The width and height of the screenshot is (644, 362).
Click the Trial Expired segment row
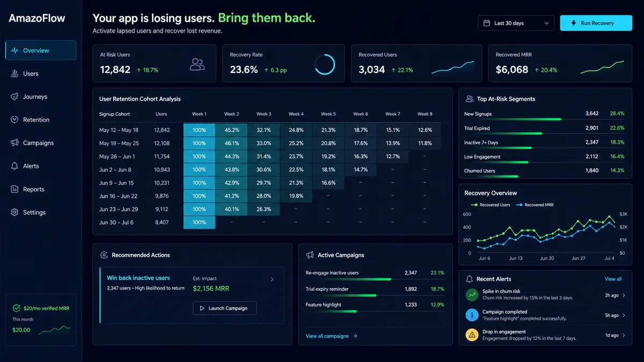544,129
